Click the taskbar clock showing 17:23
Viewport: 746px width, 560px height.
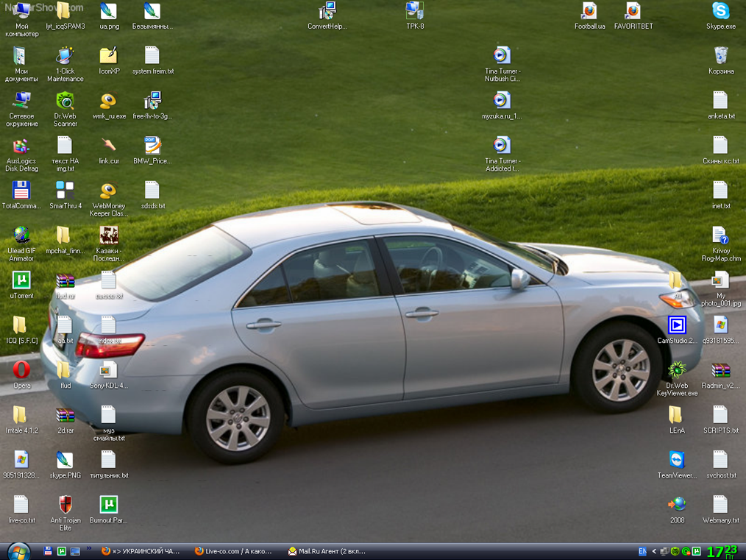[721, 551]
